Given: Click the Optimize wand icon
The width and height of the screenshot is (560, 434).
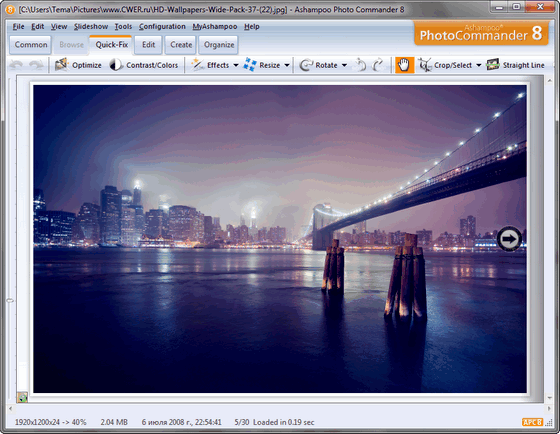Looking at the screenshot, I should point(61,65).
